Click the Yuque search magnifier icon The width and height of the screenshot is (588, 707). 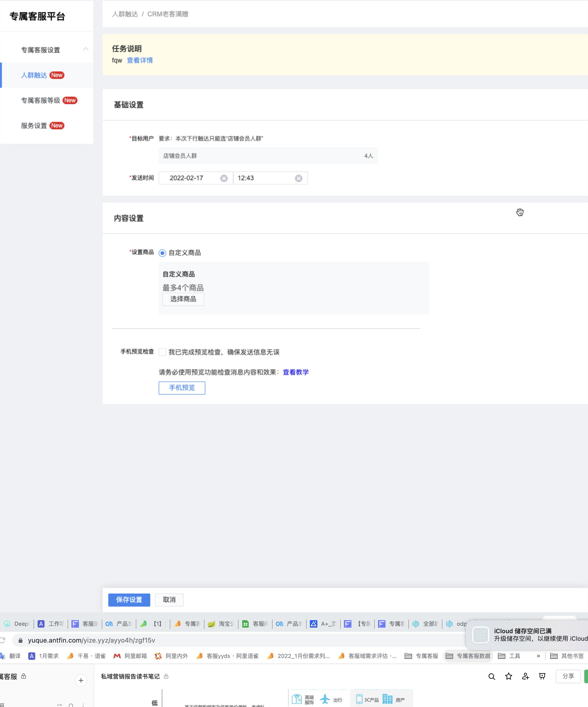click(491, 677)
